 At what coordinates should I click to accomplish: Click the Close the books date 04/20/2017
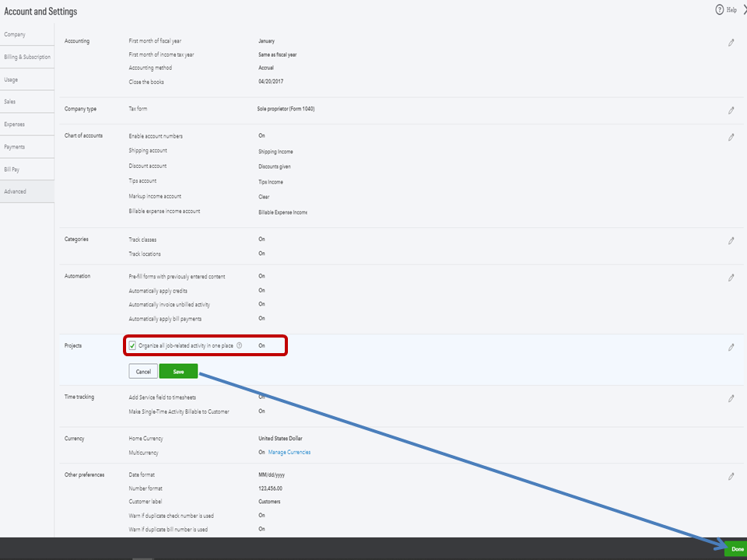point(271,82)
